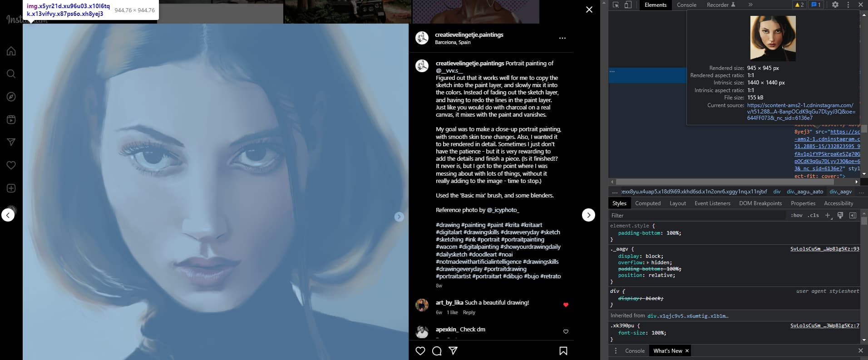
Task: Expand breadcrumb ellipsis at left
Action: (x=615, y=192)
